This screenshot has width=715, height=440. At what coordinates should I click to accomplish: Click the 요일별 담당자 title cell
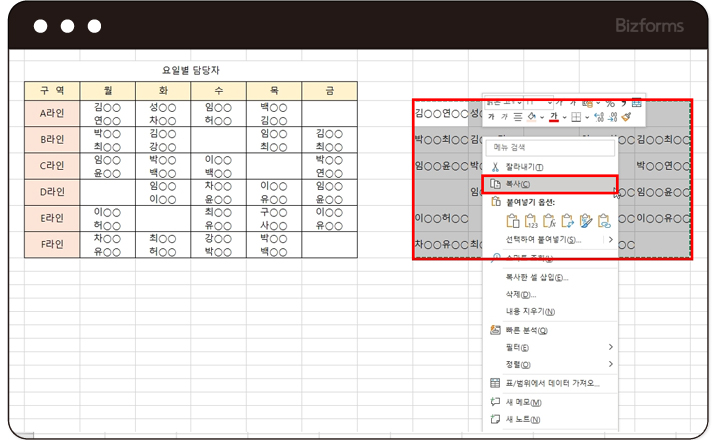(x=191, y=70)
